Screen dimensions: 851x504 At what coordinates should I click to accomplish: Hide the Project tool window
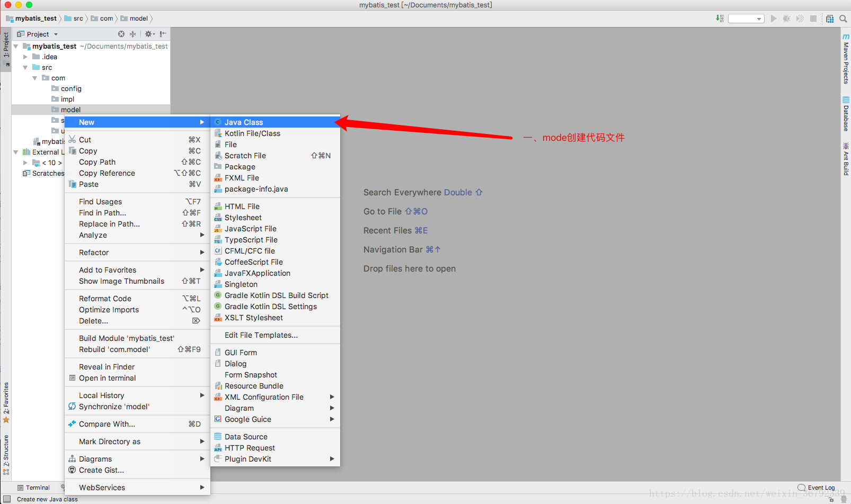click(163, 34)
